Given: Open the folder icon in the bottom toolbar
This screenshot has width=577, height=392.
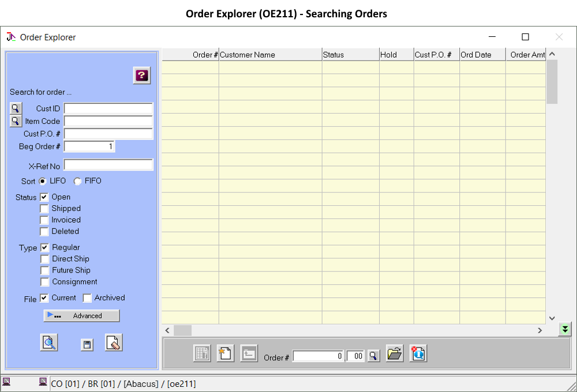Looking at the screenshot, I should [395, 353].
